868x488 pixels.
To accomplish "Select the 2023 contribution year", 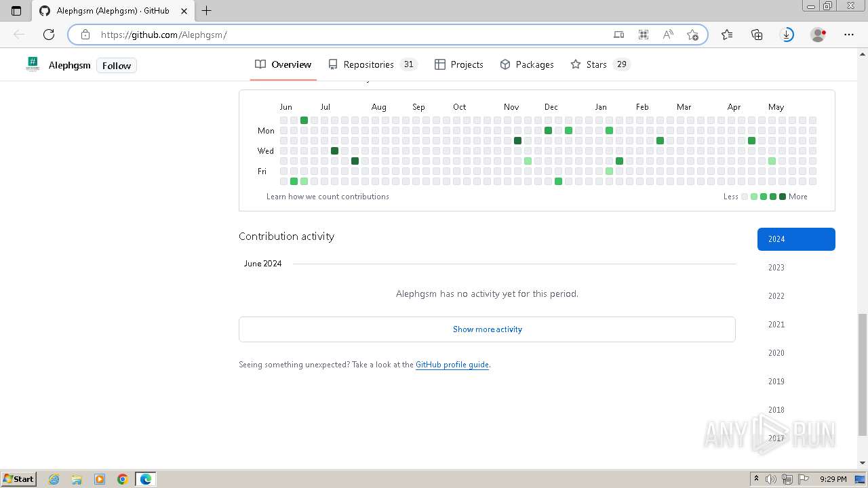I will point(796,268).
